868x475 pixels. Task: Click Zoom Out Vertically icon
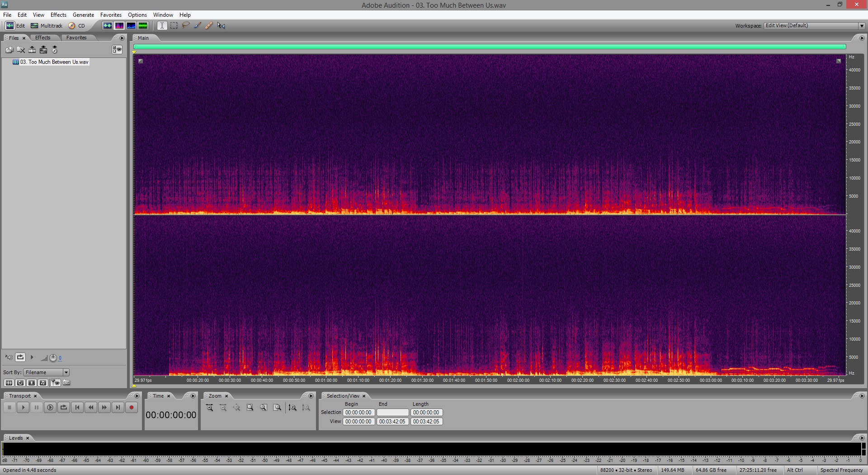[x=306, y=408]
